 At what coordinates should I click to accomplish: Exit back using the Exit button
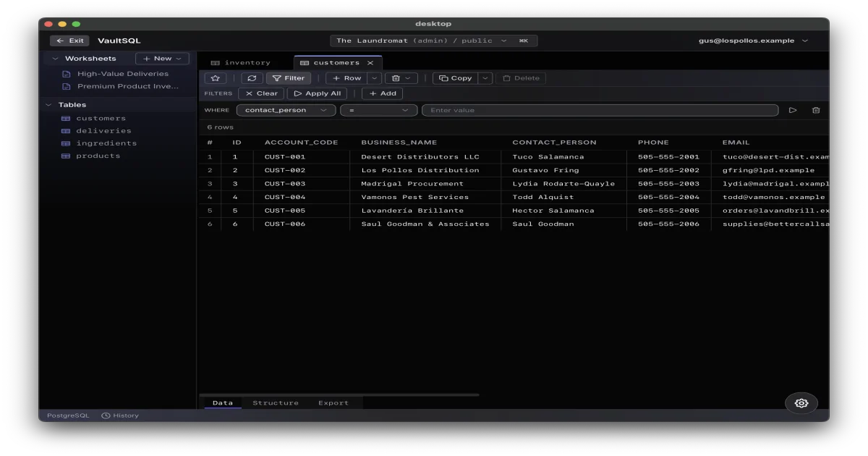coord(69,41)
